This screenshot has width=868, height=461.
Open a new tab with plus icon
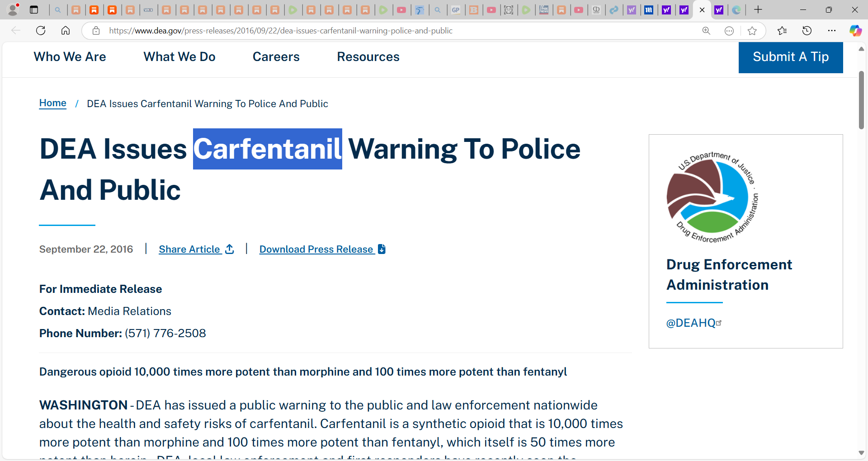click(758, 9)
